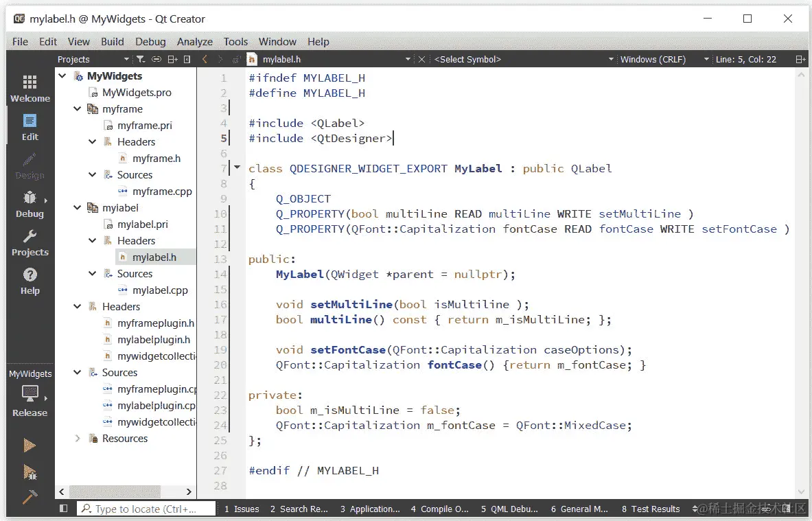The image size is (812, 521).
Task: Open the Tools menu
Action: pos(235,41)
